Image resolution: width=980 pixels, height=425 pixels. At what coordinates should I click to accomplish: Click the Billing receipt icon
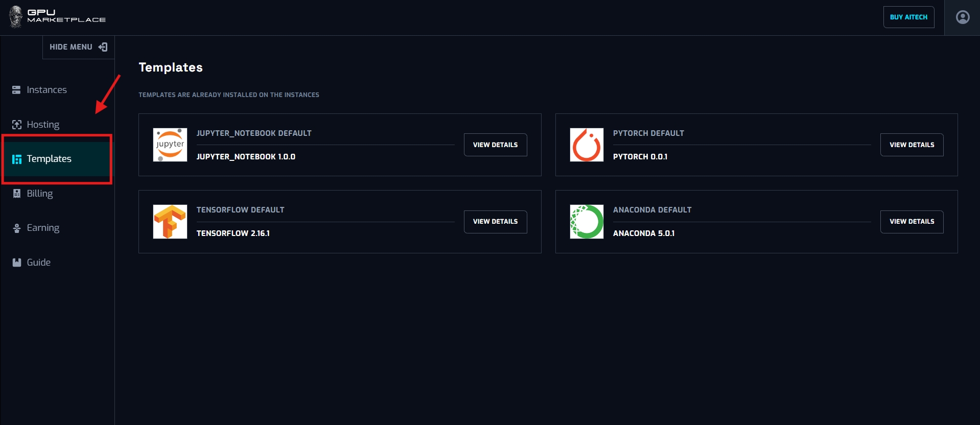pyautogui.click(x=16, y=194)
